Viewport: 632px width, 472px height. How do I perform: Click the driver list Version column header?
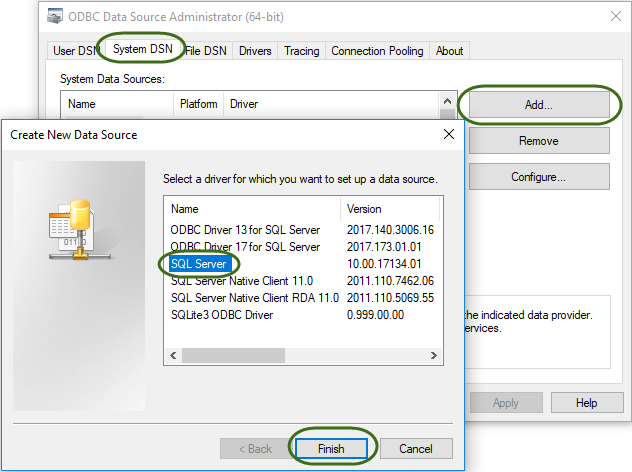pyautogui.click(x=390, y=209)
